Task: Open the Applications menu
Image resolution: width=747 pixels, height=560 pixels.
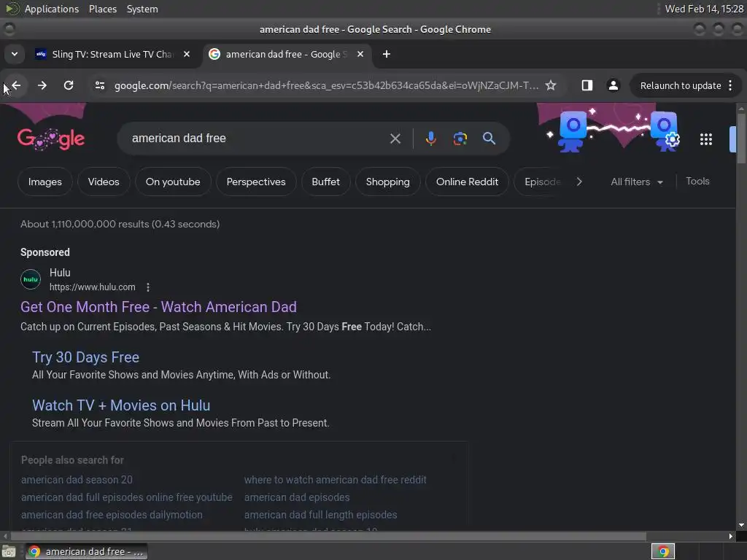Action: coord(52,9)
